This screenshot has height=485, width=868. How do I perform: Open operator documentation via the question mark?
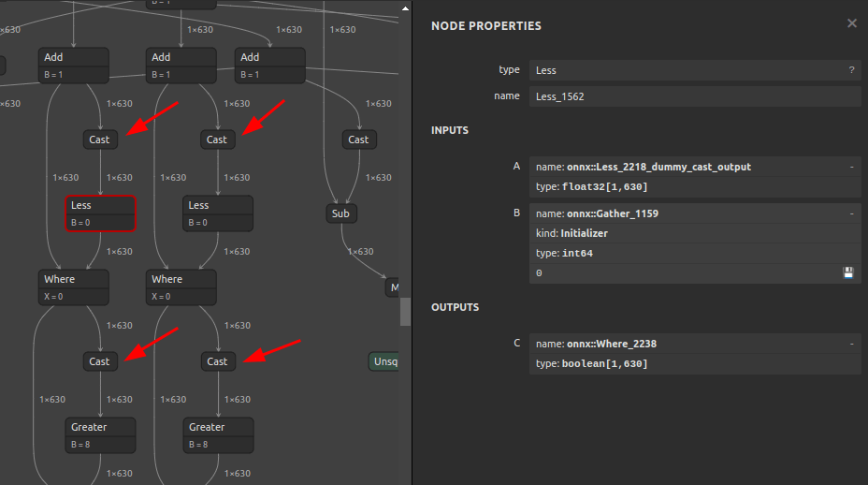tap(851, 70)
